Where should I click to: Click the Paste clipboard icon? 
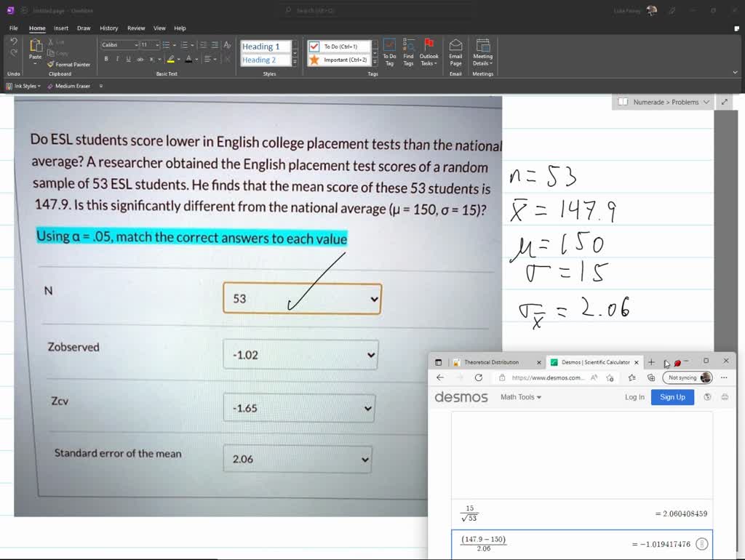coord(35,46)
